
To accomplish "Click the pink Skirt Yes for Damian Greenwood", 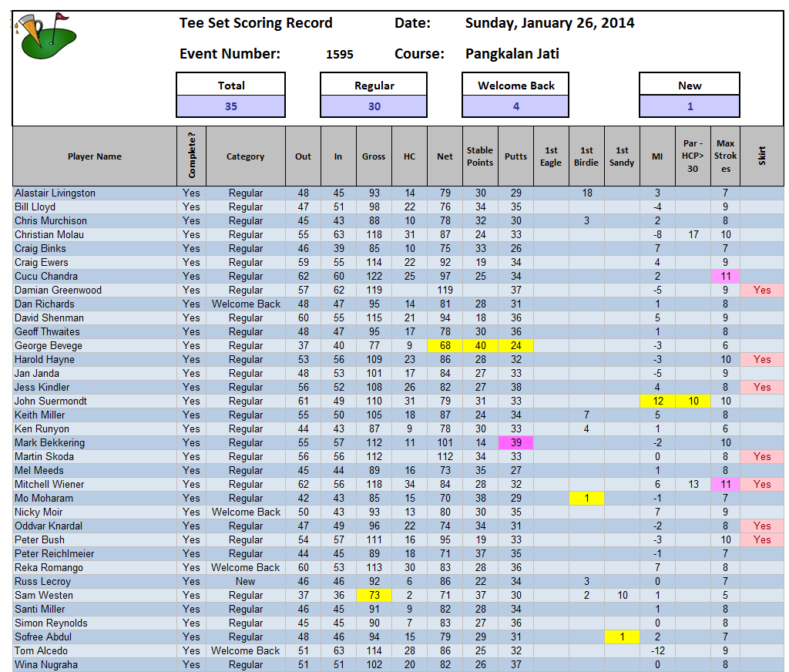I will 762,291.
